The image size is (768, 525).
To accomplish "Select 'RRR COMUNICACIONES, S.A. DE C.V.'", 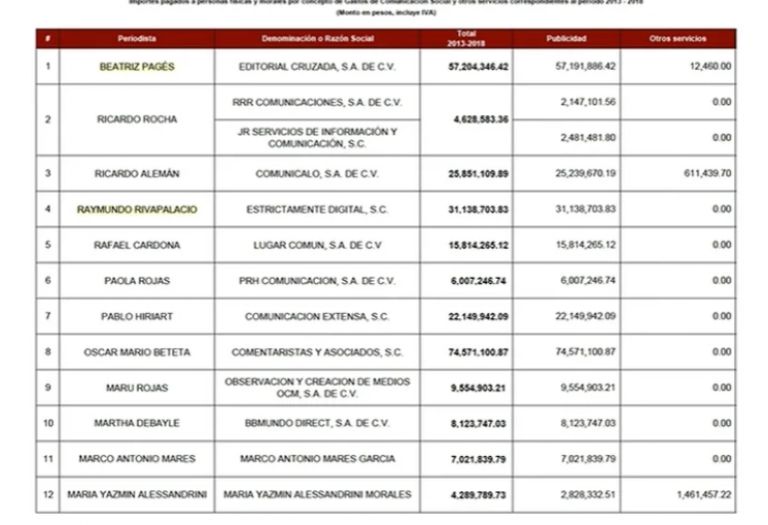I will coord(317,102).
